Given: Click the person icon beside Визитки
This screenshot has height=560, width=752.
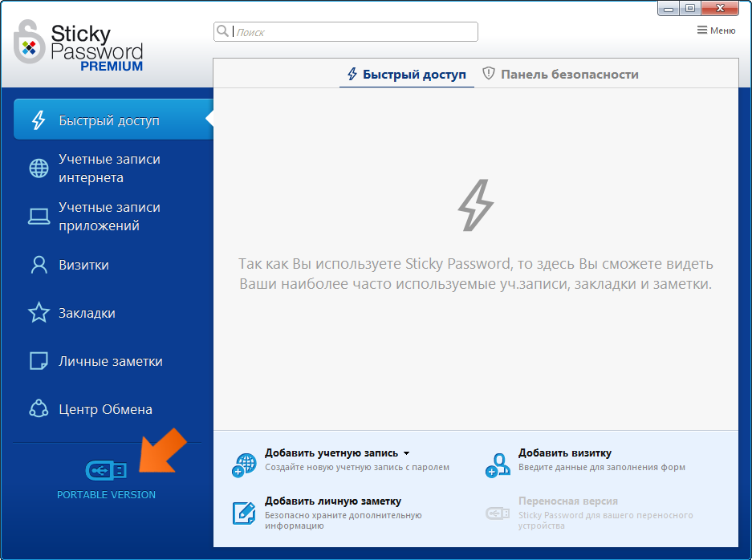Looking at the screenshot, I should [x=39, y=265].
